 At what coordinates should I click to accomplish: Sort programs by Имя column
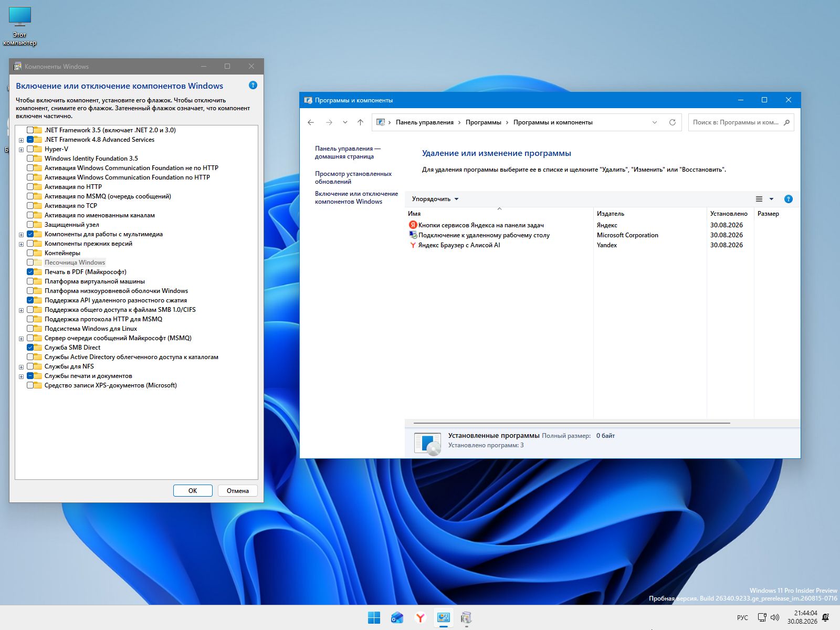[499, 214]
